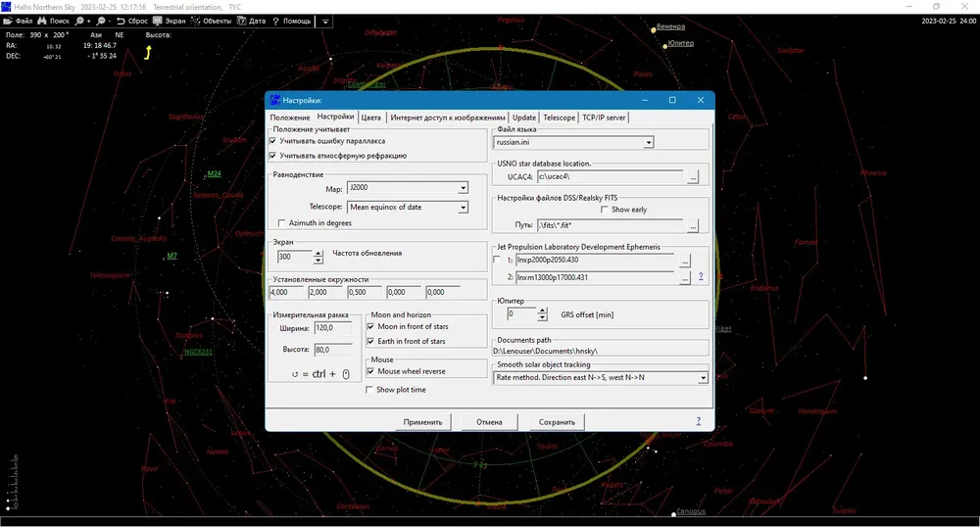The image size is (980, 527).
Task: Zoom out with magnifier minus icon
Action: tap(104, 21)
